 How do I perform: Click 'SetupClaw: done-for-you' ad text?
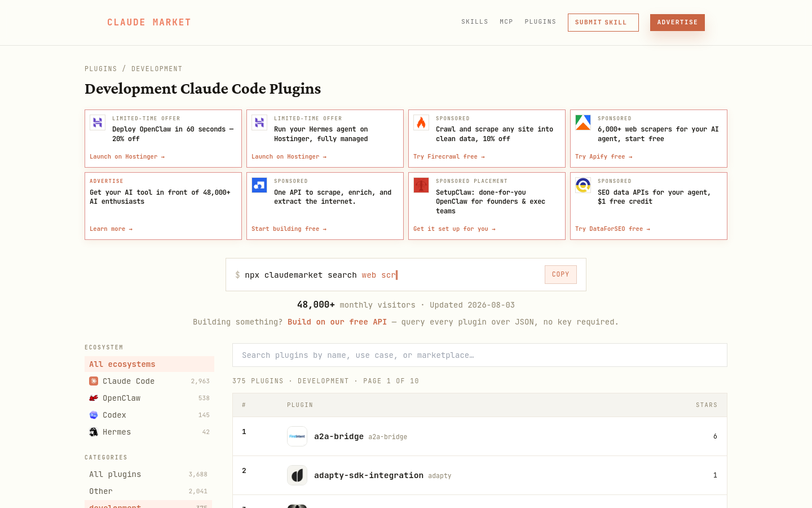tap(491, 202)
